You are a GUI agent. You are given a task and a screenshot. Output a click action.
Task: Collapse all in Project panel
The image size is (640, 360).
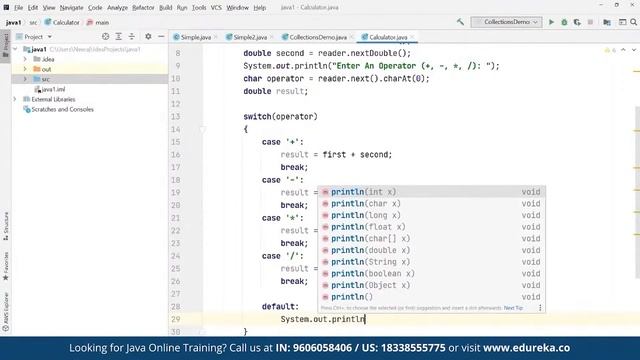coord(131,37)
